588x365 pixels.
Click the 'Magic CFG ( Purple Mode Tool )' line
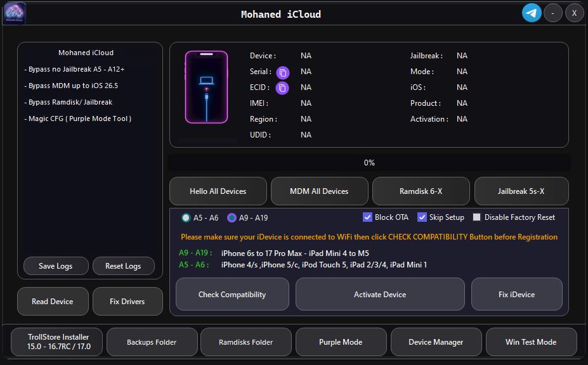(77, 118)
